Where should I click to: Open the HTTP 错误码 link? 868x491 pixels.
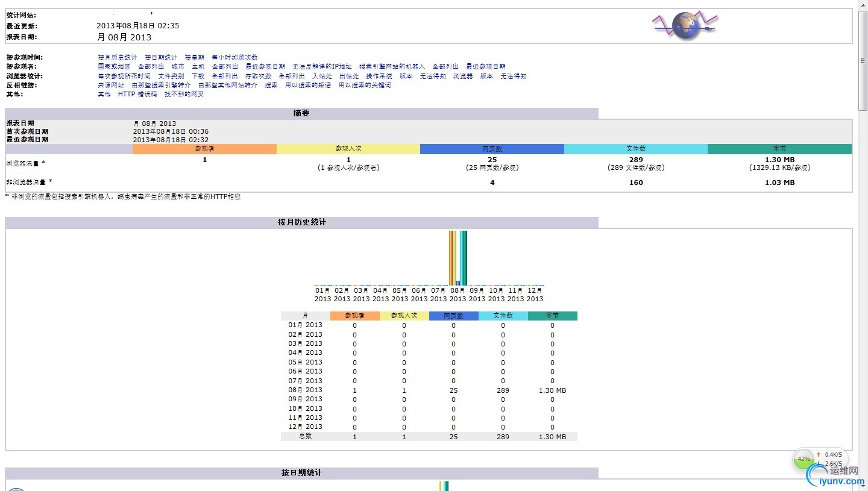coord(137,95)
